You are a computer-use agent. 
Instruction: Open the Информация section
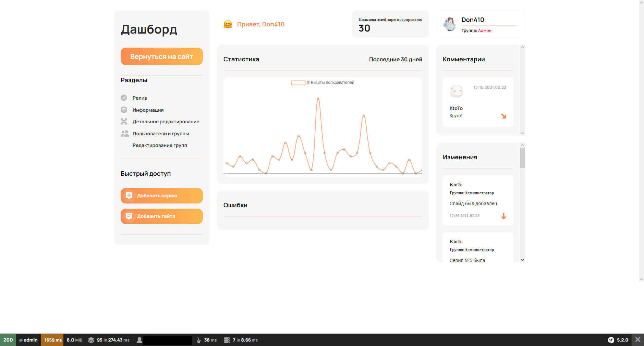(148, 110)
